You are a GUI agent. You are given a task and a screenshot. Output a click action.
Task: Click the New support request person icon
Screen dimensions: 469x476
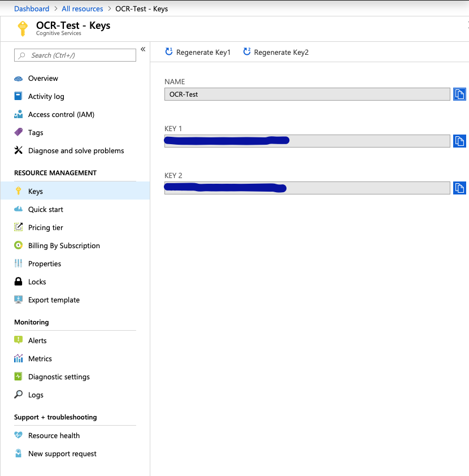pyautogui.click(x=18, y=453)
